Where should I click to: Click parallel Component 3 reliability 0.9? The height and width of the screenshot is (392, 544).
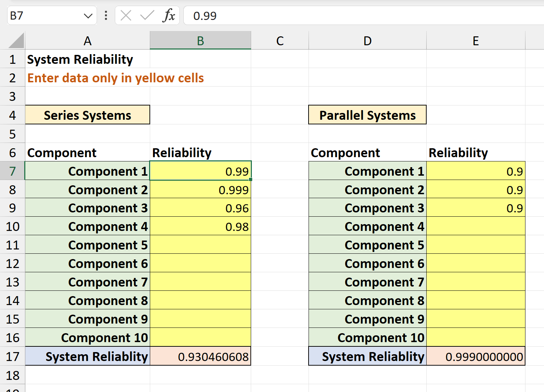click(476, 208)
